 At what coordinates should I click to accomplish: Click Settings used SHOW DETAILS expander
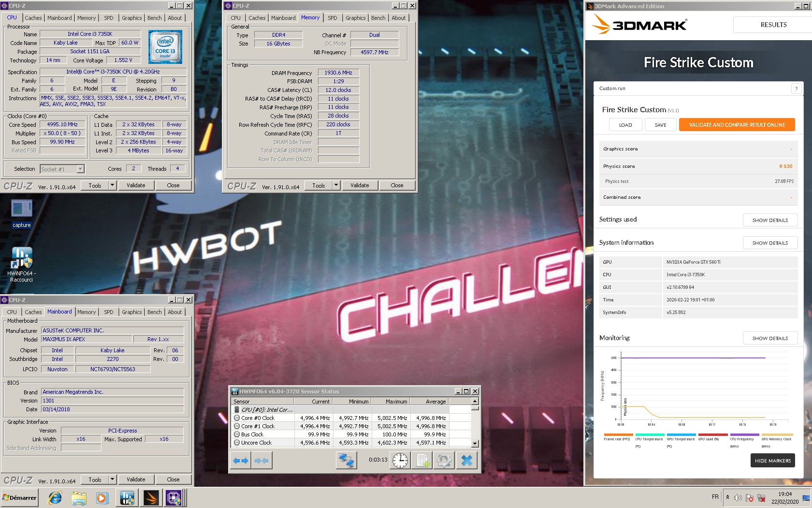[x=770, y=220]
